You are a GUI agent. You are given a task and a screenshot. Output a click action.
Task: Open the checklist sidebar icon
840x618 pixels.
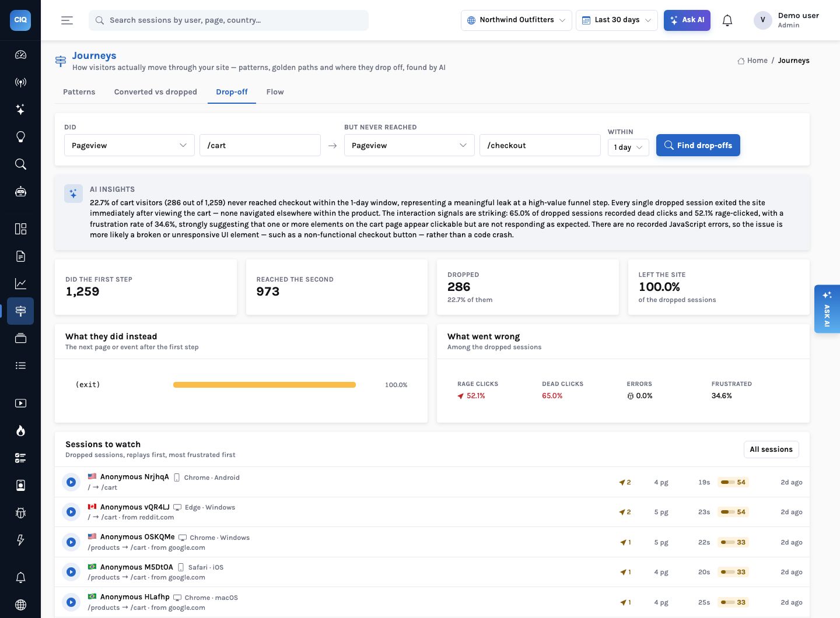20,458
